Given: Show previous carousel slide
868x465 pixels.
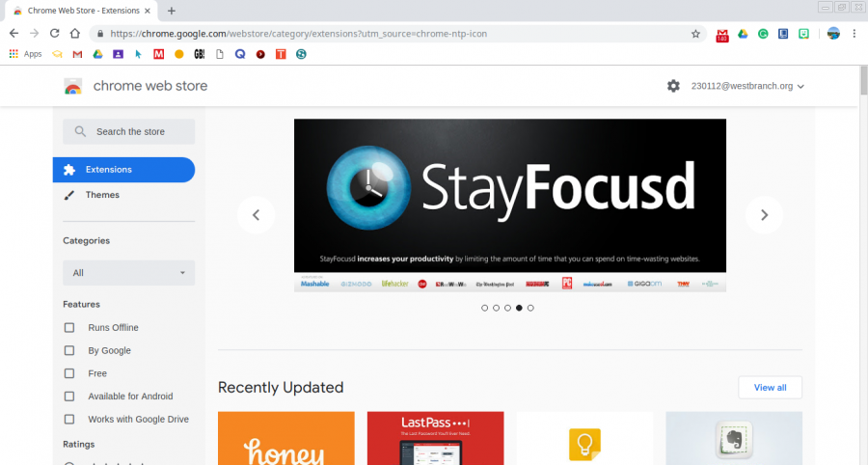Looking at the screenshot, I should [x=256, y=215].
